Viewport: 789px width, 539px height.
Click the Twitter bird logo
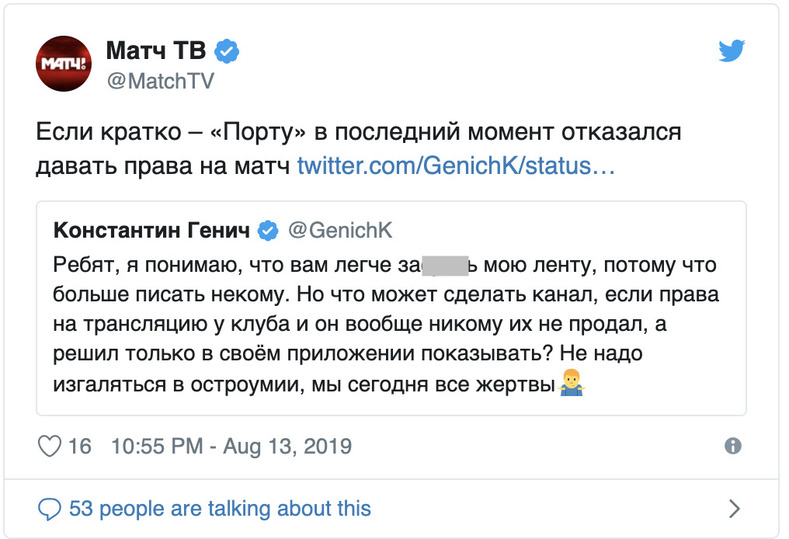[733, 52]
